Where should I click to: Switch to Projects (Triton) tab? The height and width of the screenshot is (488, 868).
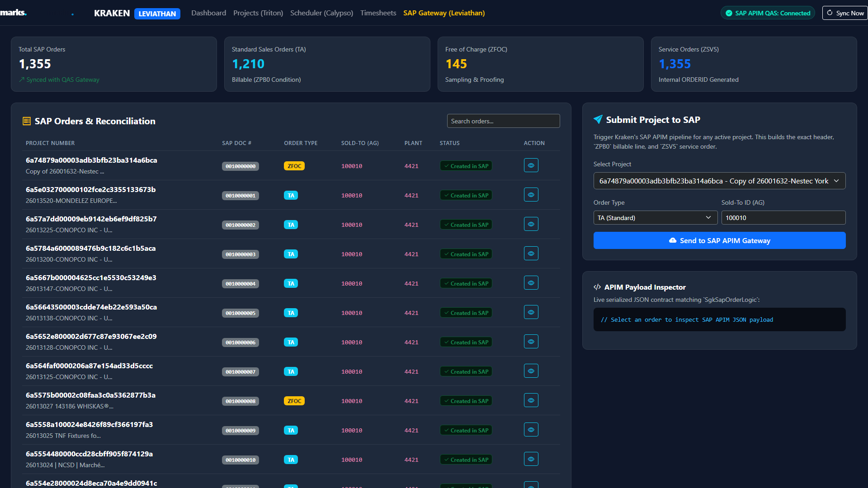(x=258, y=13)
